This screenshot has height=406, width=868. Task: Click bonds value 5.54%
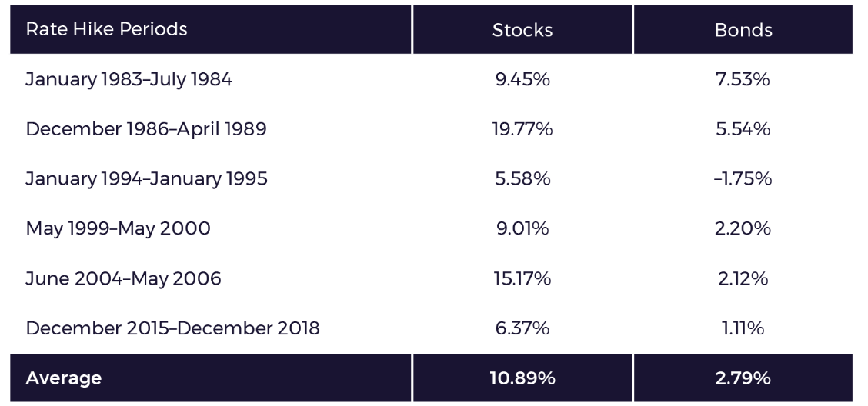pos(743,129)
